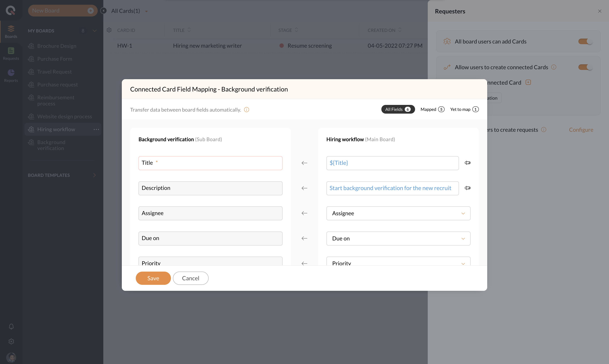This screenshot has height=364, width=609.
Task: Click the Cancel button
Action: tap(190, 278)
